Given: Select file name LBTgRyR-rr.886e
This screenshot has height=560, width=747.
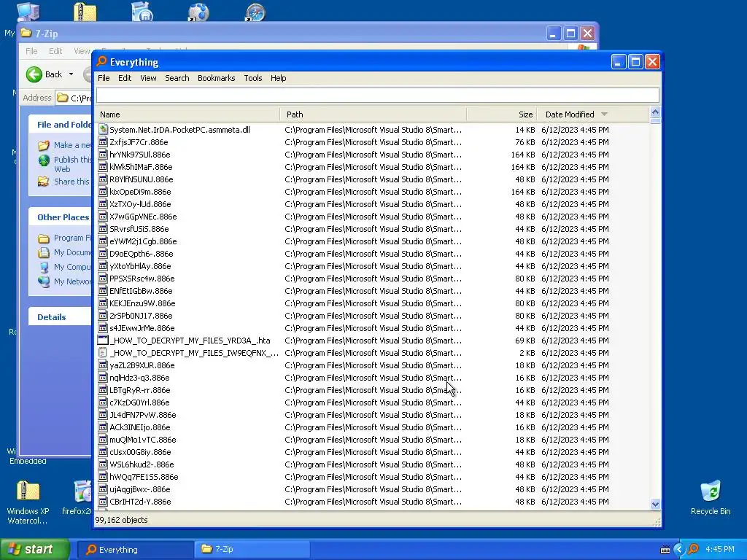Looking at the screenshot, I should pyautogui.click(x=140, y=390).
